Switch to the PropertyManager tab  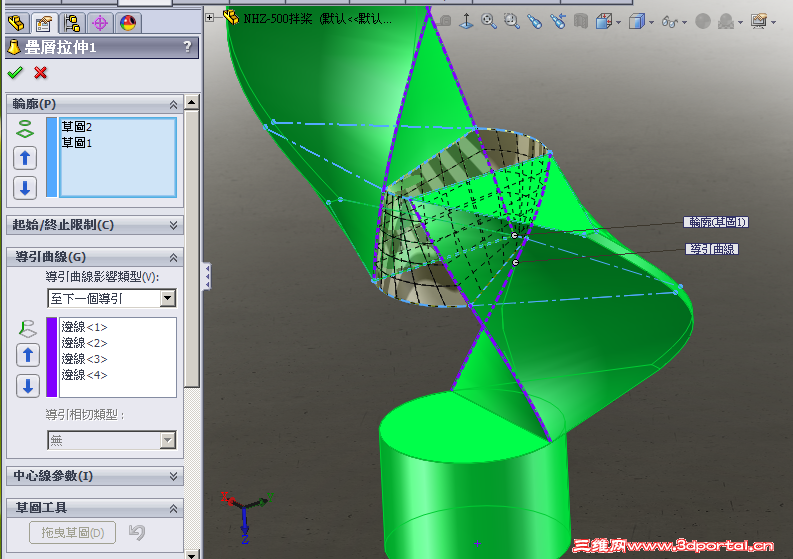(x=45, y=23)
